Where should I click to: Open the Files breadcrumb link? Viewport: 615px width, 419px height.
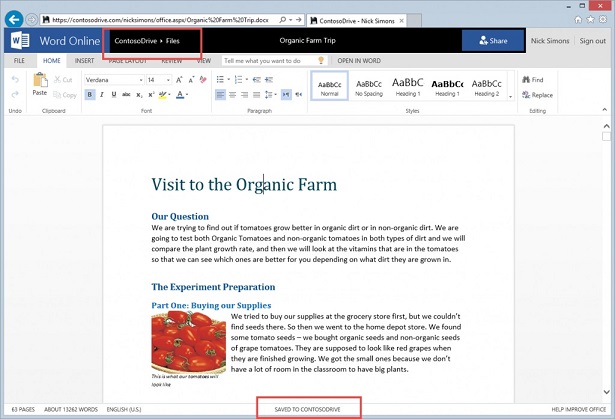tap(173, 40)
